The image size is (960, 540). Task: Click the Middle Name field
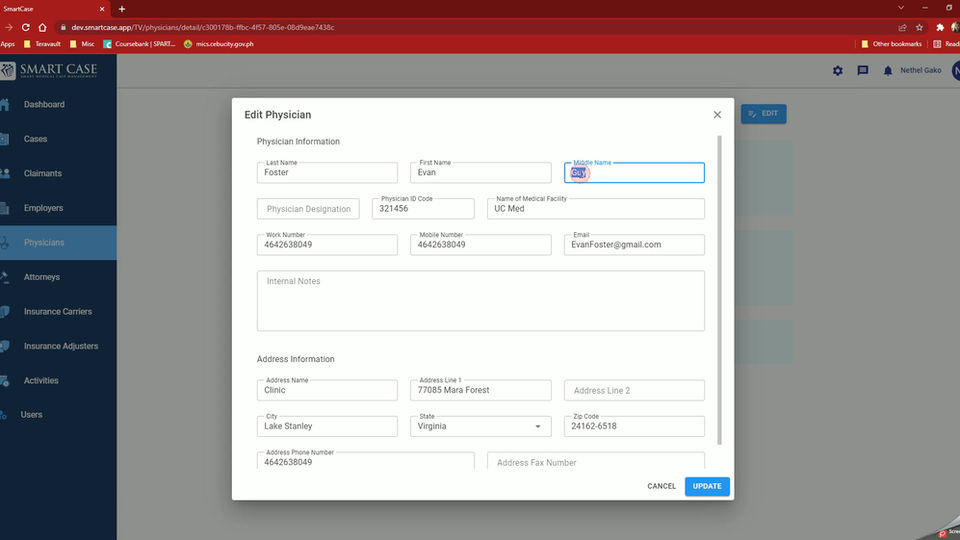634,173
